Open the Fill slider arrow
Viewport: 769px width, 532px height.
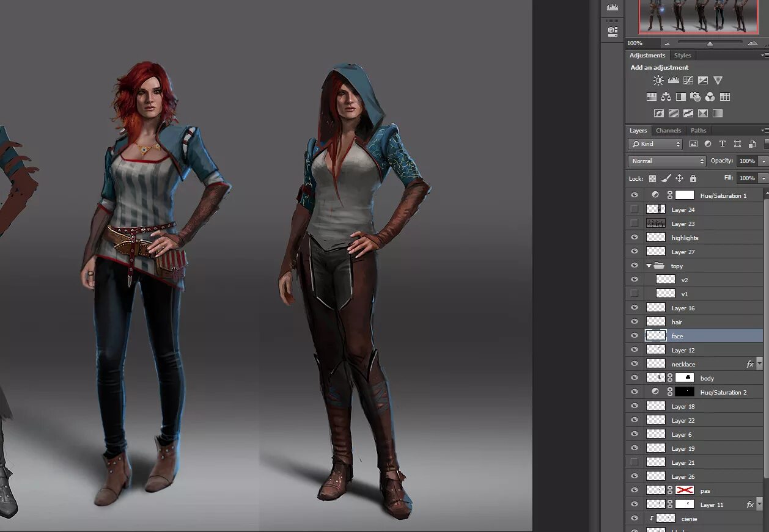(x=764, y=178)
